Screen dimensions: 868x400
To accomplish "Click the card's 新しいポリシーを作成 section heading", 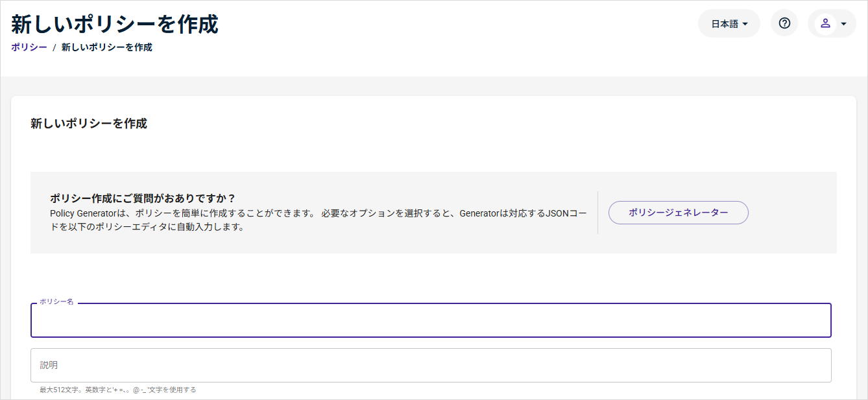I will click(x=89, y=123).
